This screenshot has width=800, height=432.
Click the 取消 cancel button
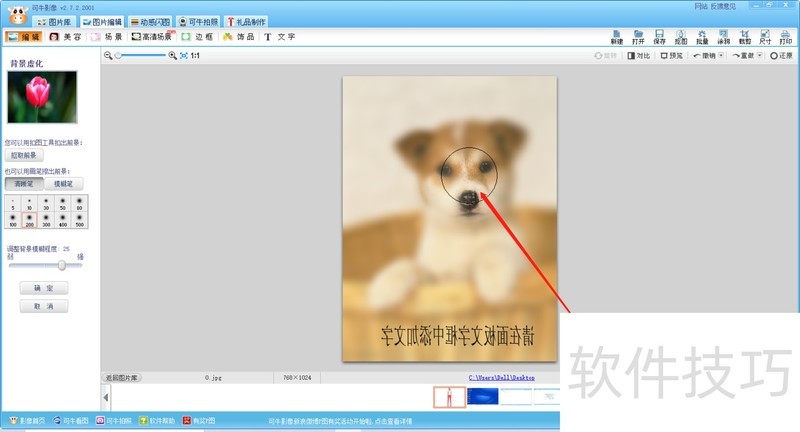pos(44,307)
